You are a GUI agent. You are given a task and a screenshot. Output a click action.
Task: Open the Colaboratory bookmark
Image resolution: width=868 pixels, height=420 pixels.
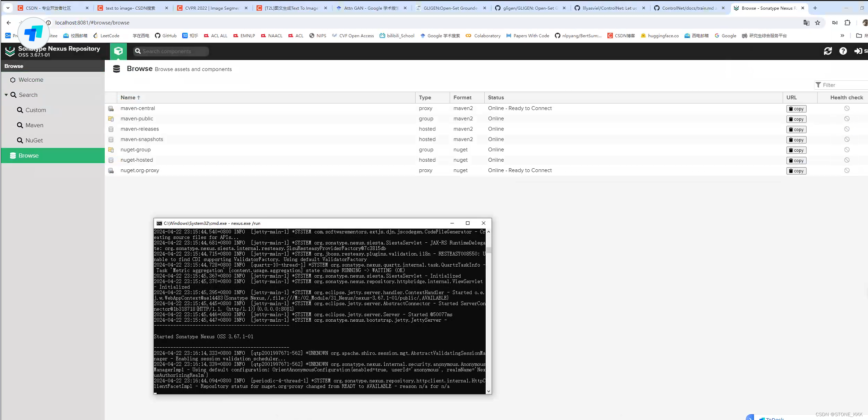tap(483, 36)
